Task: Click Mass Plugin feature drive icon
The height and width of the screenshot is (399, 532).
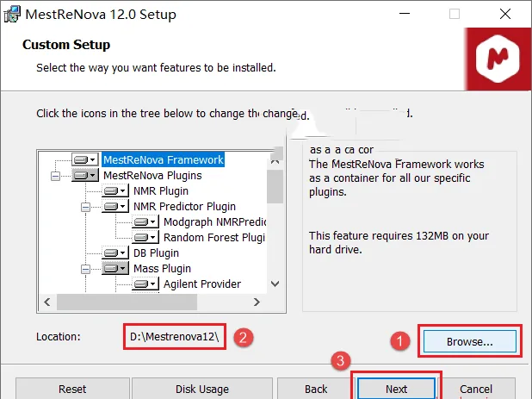Action: pos(115,268)
